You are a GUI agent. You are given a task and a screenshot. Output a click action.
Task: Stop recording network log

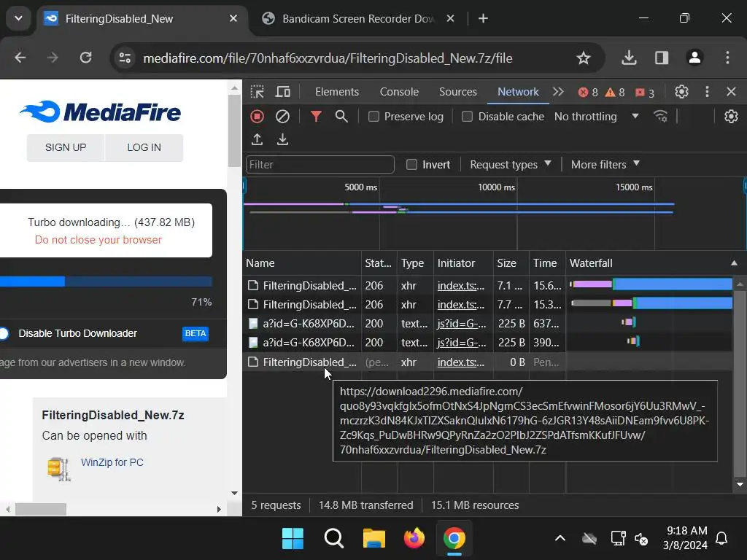[x=258, y=116]
